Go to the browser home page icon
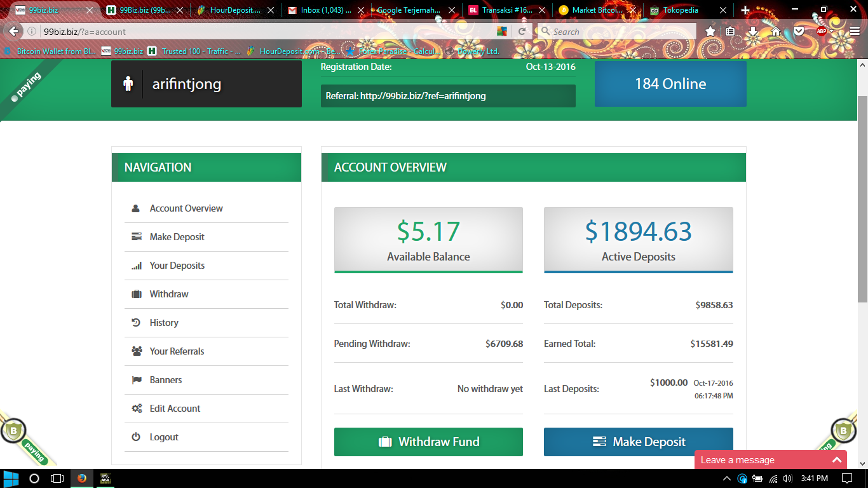This screenshot has width=868, height=488. tap(776, 32)
